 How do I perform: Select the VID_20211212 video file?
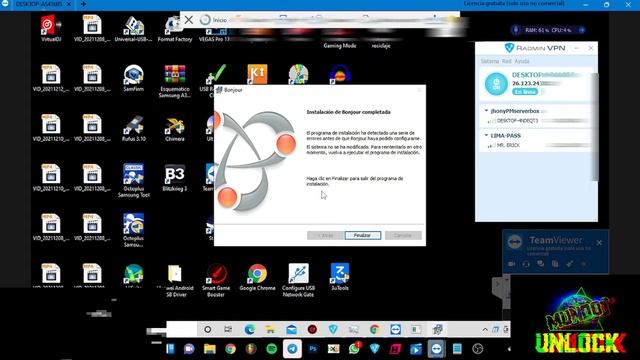51,78
